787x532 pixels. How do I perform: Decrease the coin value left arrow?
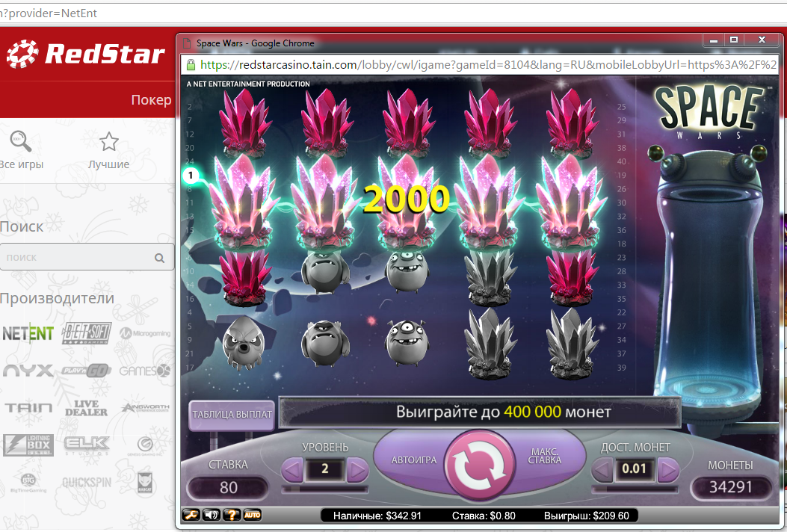tap(603, 470)
